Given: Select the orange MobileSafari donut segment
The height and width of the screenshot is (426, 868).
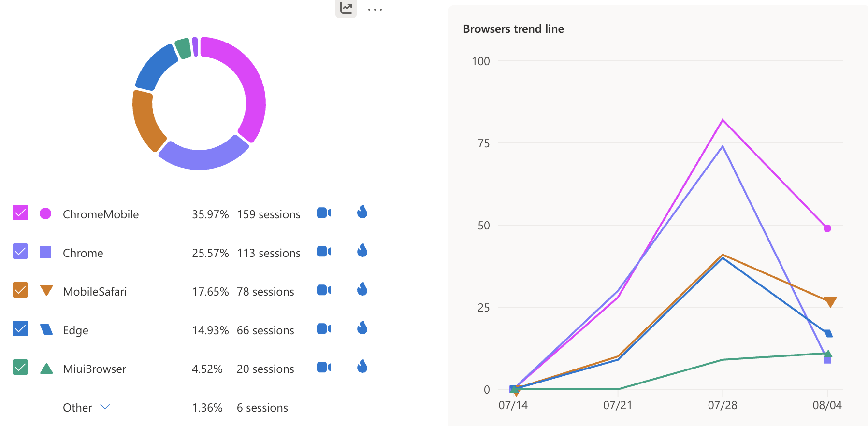Looking at the screenshot, I should coord(145,121).
